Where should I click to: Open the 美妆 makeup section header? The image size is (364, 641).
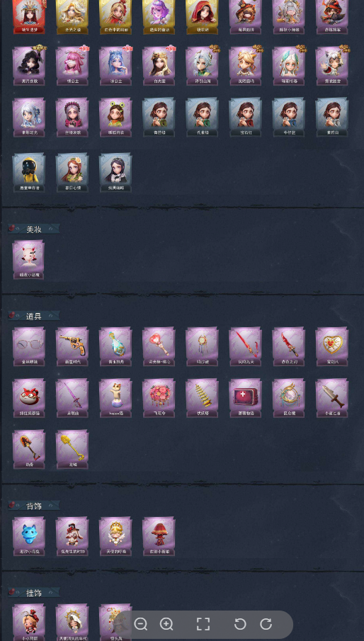pos(34,229)
